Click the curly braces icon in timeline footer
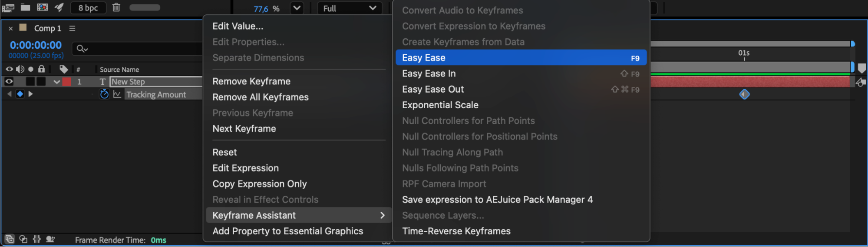 37,239
